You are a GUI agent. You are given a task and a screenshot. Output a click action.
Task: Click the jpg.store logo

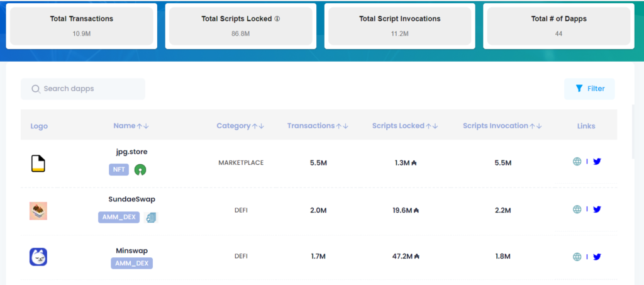pos(38,164)
